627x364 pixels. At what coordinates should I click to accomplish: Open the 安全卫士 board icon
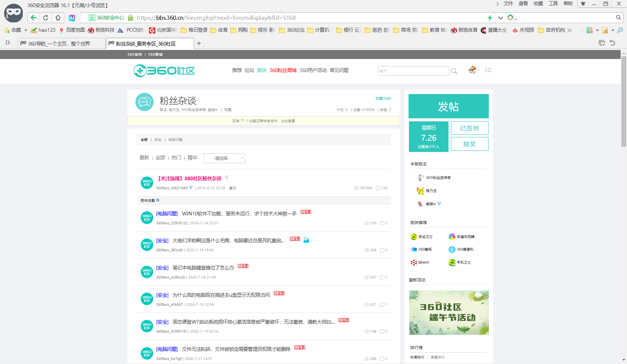(x=414, y=237)
